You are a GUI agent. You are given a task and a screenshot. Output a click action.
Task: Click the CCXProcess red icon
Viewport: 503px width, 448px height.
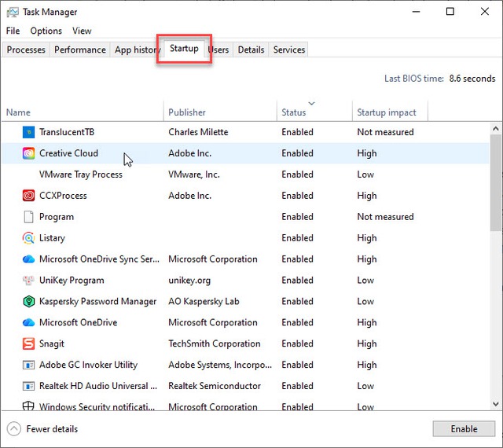(x=28, y=196)
